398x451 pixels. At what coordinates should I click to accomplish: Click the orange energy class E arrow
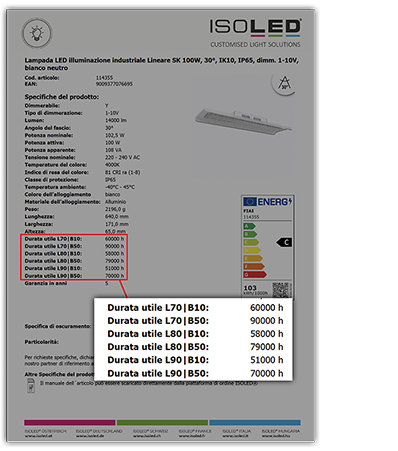pos(253,258)
